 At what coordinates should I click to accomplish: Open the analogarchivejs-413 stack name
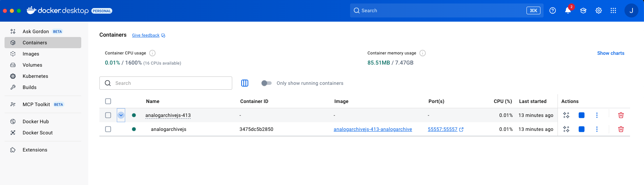tap(168, 115)
